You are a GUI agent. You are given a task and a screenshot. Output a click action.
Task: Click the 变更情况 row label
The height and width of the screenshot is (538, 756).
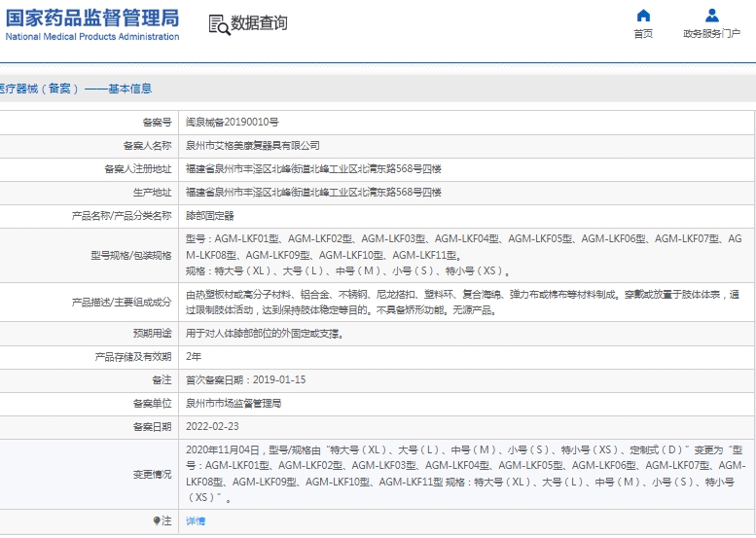153,475
